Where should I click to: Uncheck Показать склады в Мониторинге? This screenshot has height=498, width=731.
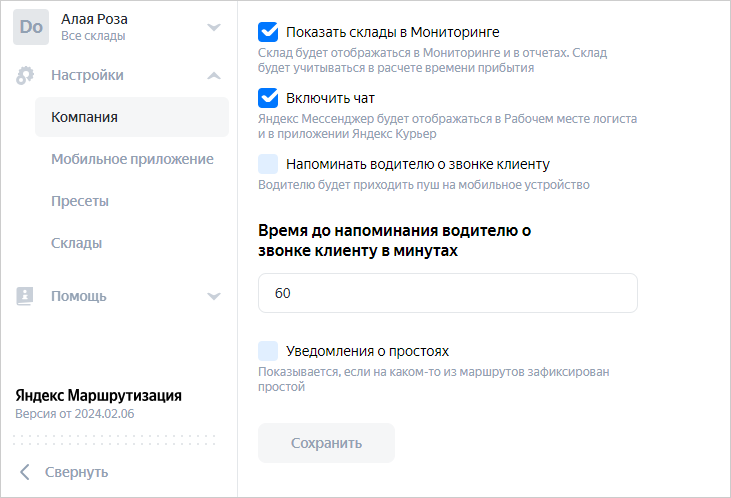pyautogui.click(x=268, y=32)
